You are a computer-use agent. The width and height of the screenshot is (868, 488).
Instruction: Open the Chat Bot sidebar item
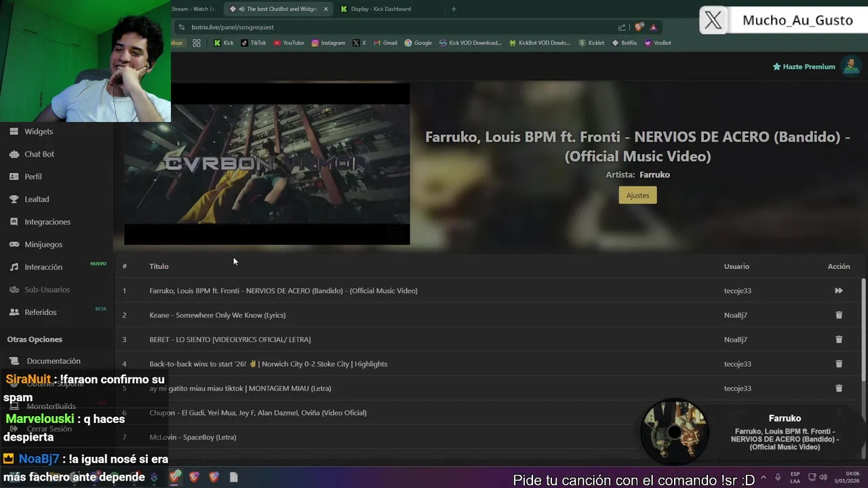pos(39,154)
